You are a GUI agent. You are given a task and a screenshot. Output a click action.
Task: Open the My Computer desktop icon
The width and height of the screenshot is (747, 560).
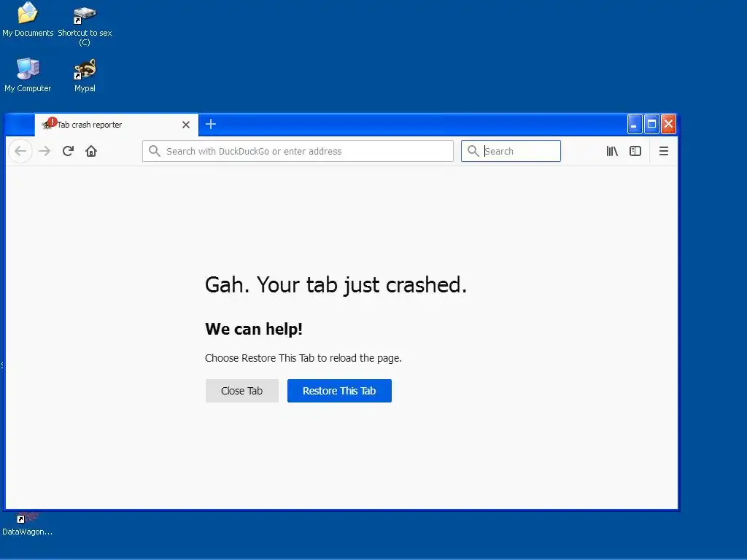coord(28,75)
